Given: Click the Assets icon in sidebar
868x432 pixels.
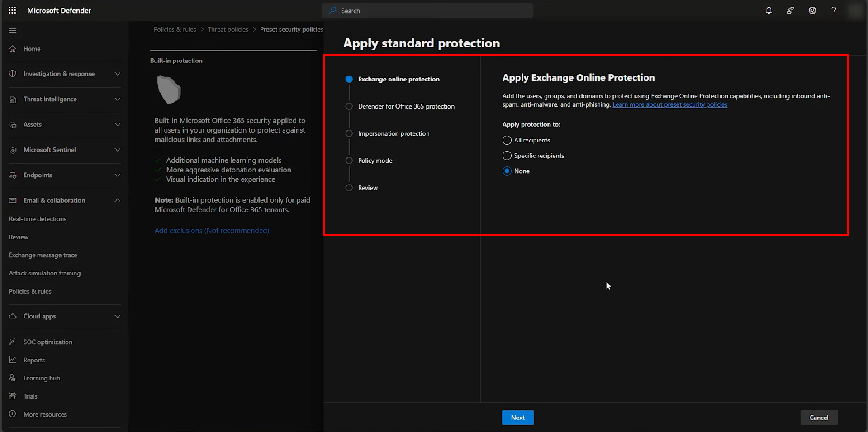Looking at the screenshot, I should tap(13, 124).
